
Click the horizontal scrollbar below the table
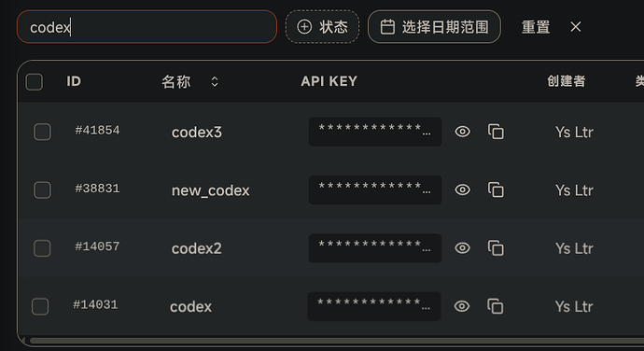pyautogui.click(x=337, y=341)
